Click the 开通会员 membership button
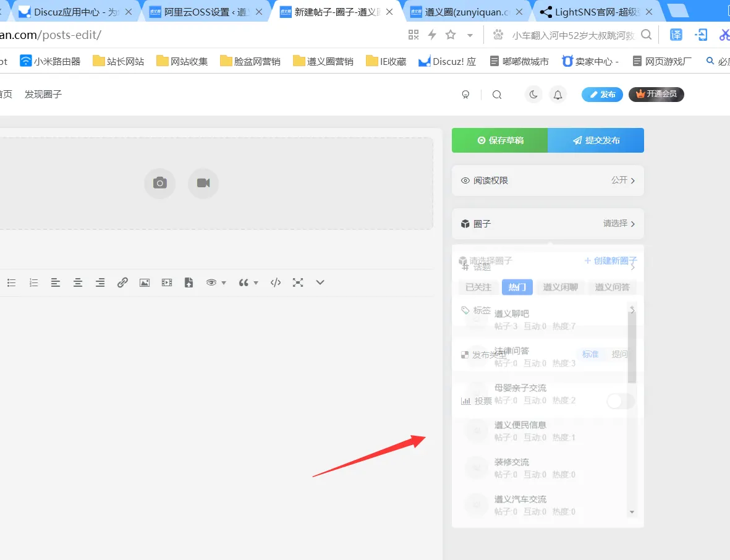Viewport: 730px width, 560px height. [656, 94]
